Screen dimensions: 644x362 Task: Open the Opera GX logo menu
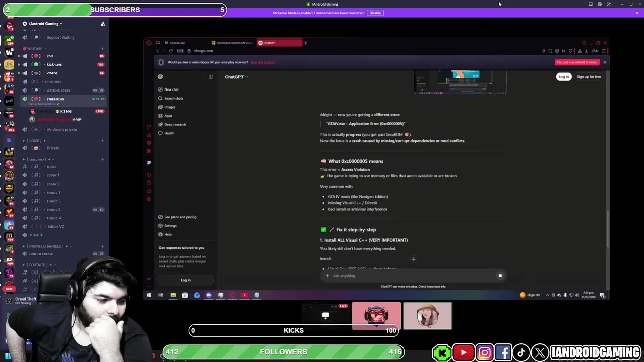pos(149,43)
